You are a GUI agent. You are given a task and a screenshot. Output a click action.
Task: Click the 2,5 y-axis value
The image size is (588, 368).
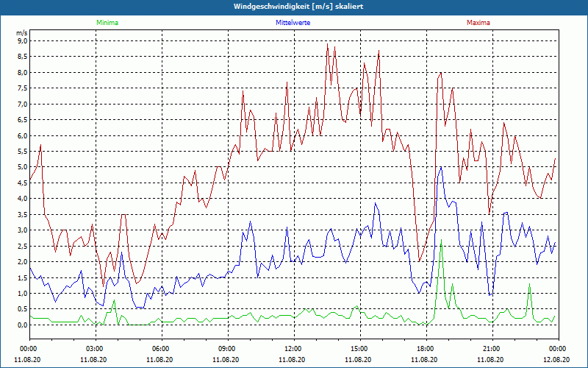(23, 246)
